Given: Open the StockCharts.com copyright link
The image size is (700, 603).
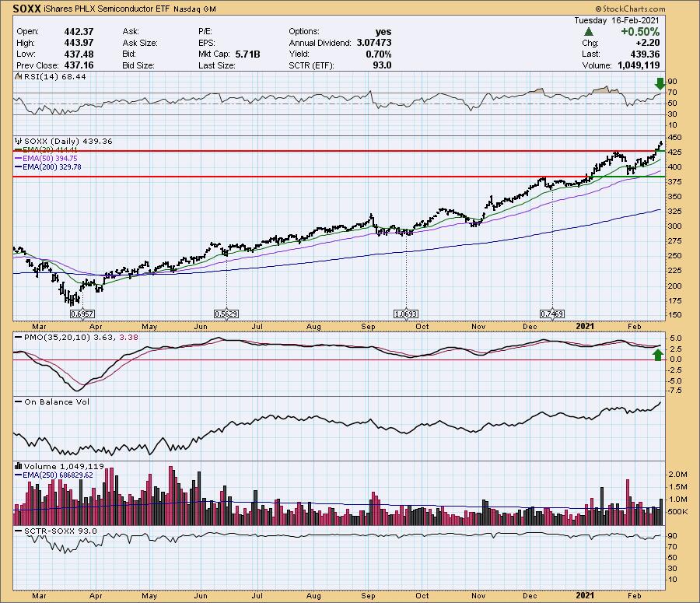Looking at the screenshot, I should 630,9.
